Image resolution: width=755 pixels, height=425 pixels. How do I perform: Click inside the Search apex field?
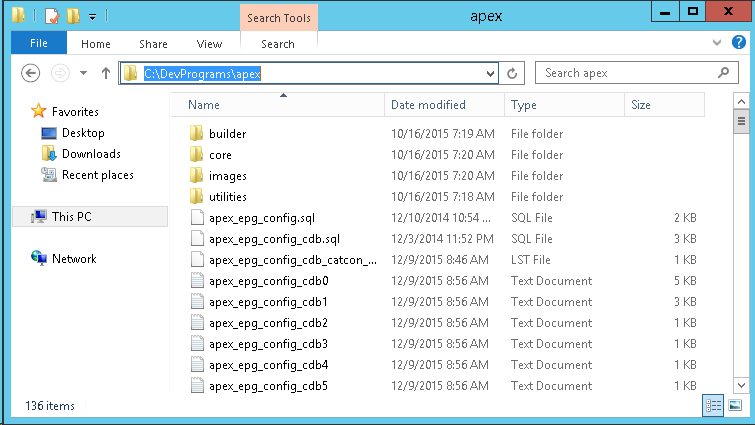point(626,73)
